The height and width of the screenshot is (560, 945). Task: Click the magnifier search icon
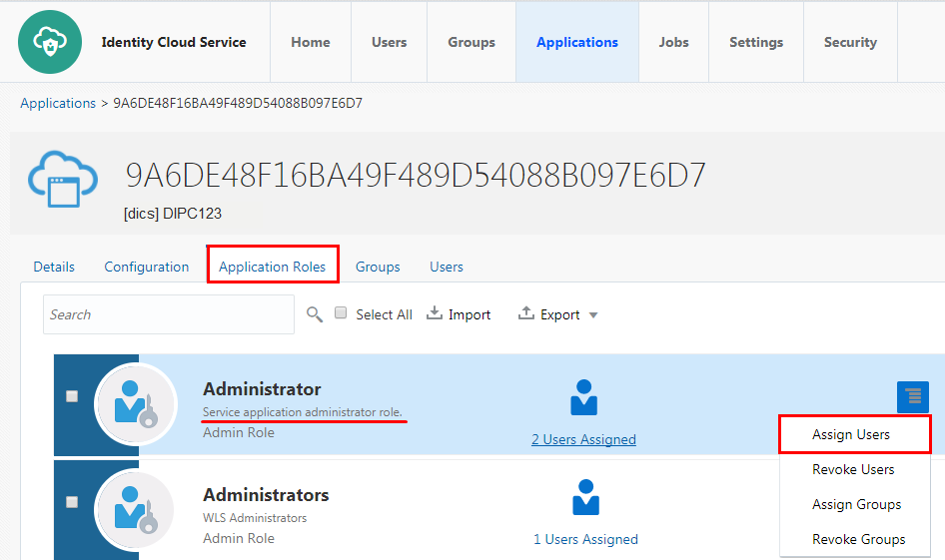pos(314,314)
